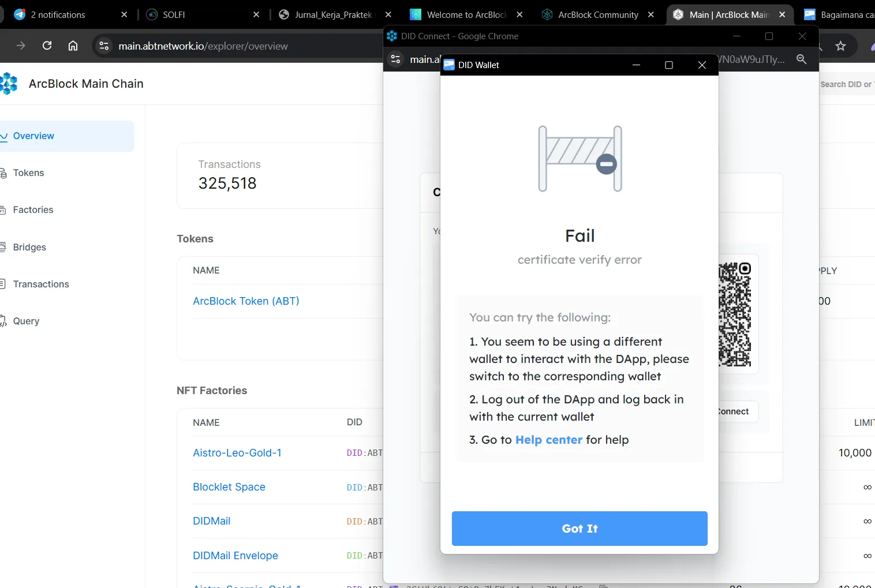Close the DID Connect Chrome window
The height and width of the screenshot is (588, 875).
point(802,36)
